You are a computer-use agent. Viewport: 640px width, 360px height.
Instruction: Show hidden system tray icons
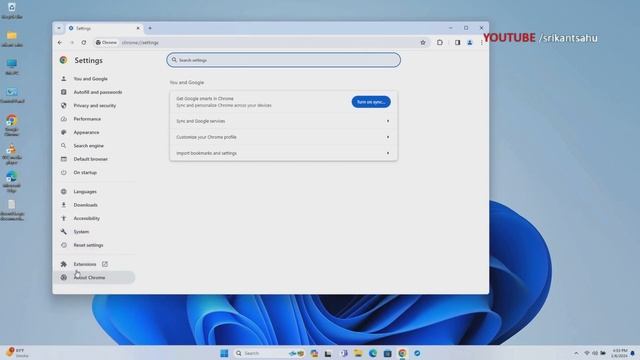pos(576,353)
